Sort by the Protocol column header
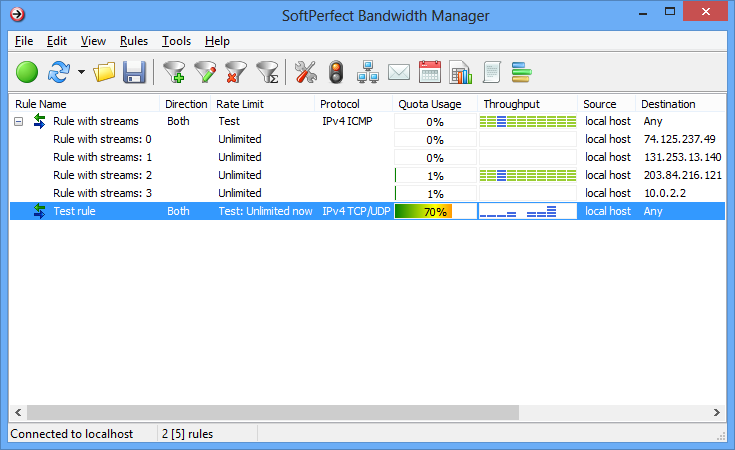Viewport: 735px width, 450px height. 354,104
